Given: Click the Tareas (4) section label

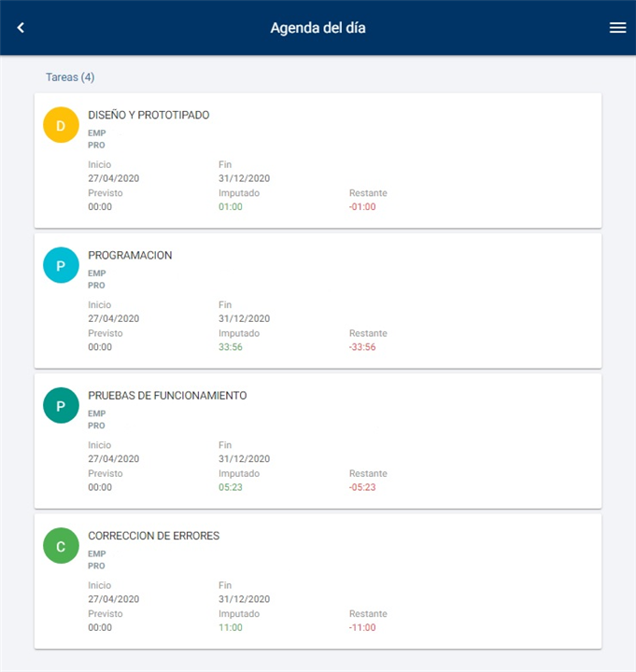Looking at the screenshot, I should click(70, 77).
